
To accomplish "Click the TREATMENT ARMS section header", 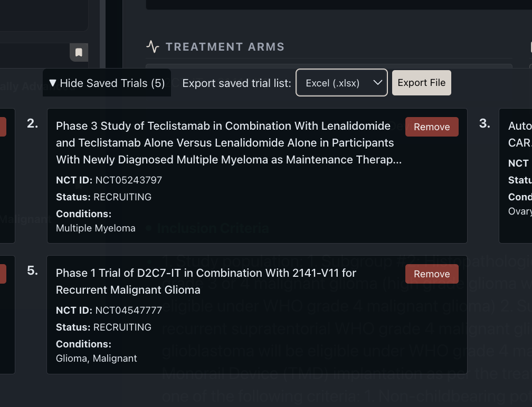I will point(225,46).
